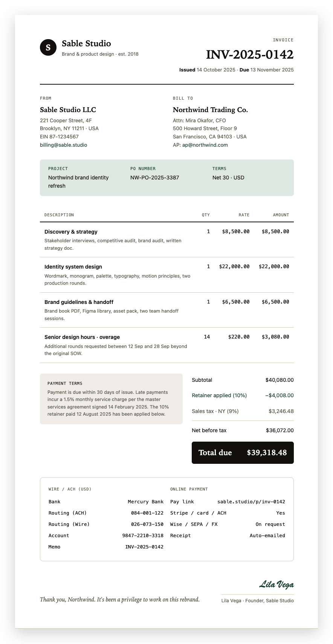Click the Subtotal amount $40,080.00
This screenshot has height=644, width=333.
tap(280, 380)
